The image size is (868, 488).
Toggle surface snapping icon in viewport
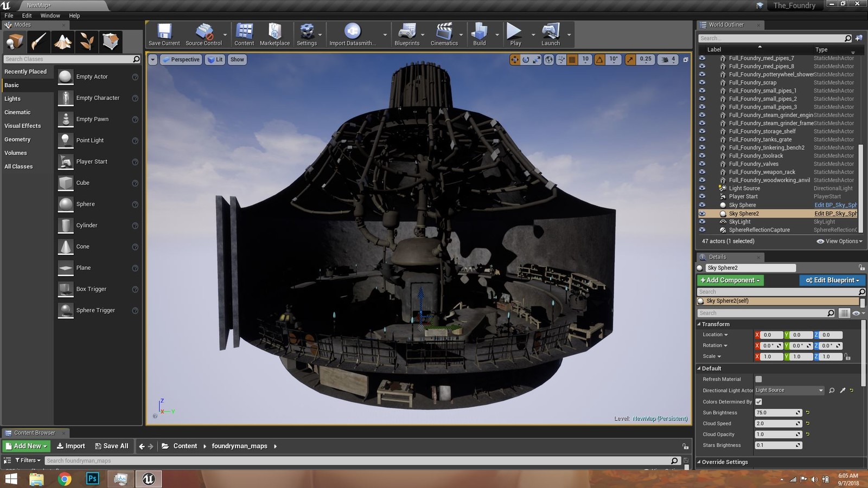(x=561, y=60)
